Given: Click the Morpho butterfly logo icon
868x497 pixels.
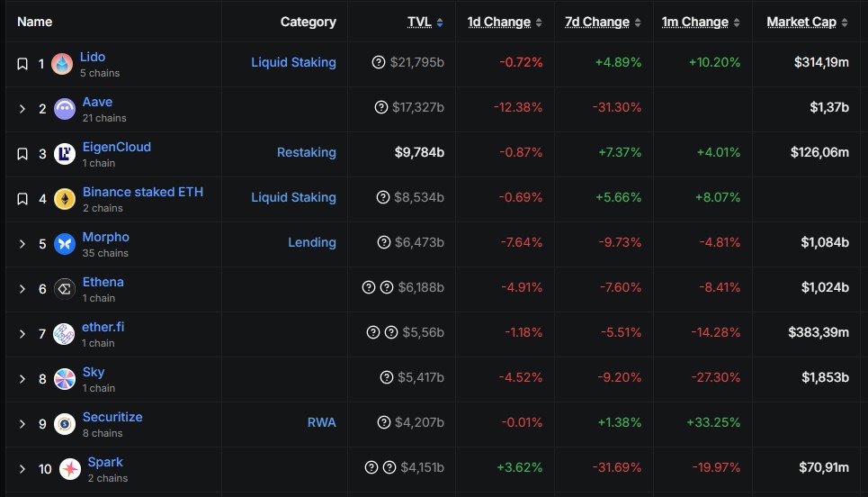Looking at the screenshot, I should [65, 244].
